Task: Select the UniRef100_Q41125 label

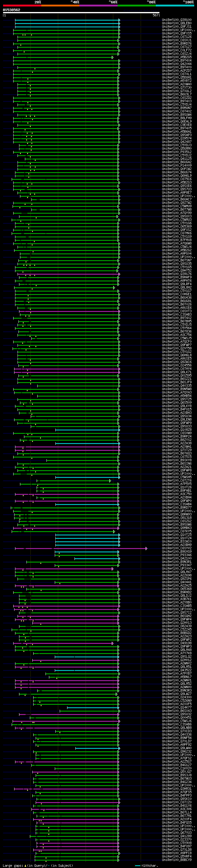Action: pos(177,159)
